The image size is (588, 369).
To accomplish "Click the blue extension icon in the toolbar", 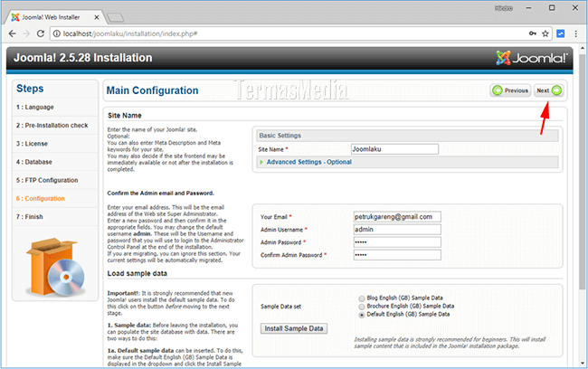I will point(561,33).
